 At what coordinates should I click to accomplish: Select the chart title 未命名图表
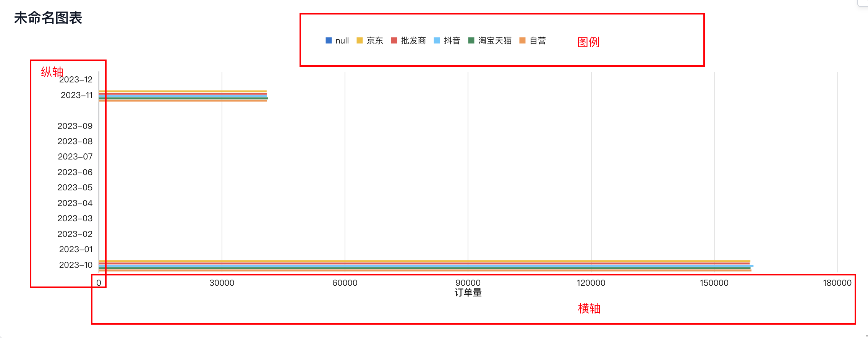[x=48, y=18]
